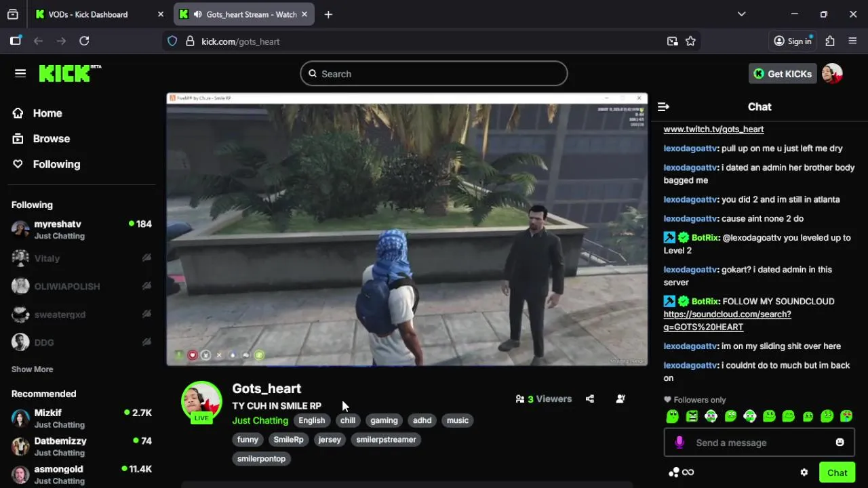Viewport: 868px width, 488px height.
Task: Select the gaming tag
Action: click(384, 421)
